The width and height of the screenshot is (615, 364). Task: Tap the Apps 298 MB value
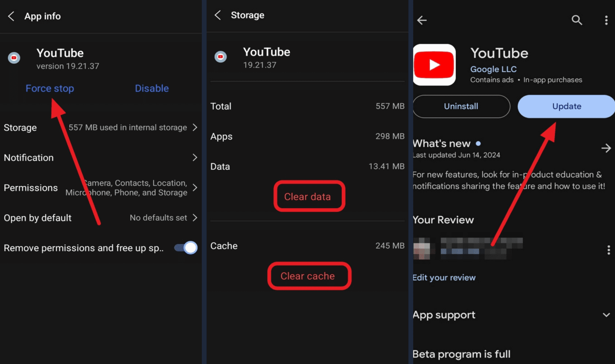pyautogui.click(x=390, y=136)
